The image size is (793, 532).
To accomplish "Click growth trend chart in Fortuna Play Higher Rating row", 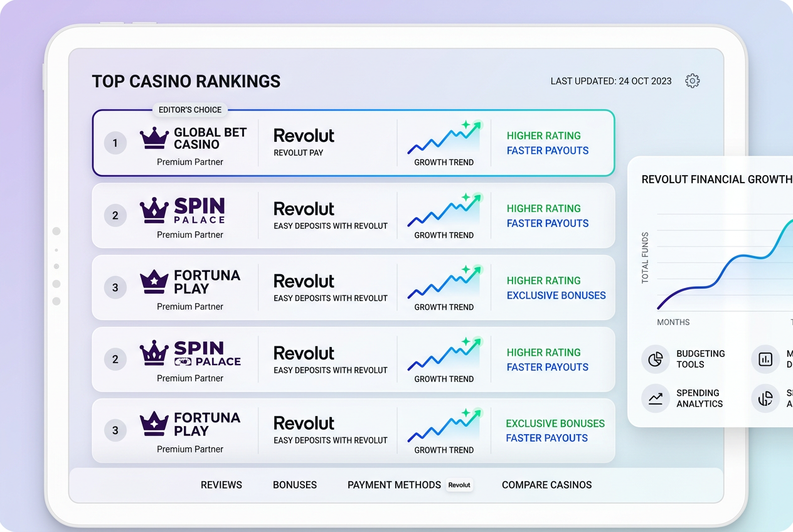I will 444,282.
